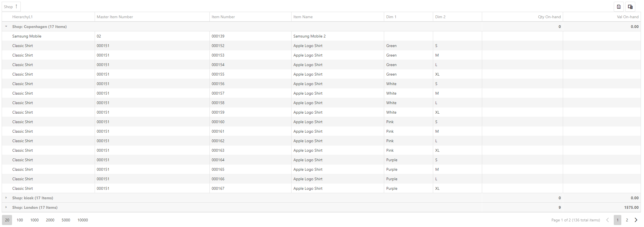Sort by Qty On-hand column header
644x227 pixels.
[522, 17]
